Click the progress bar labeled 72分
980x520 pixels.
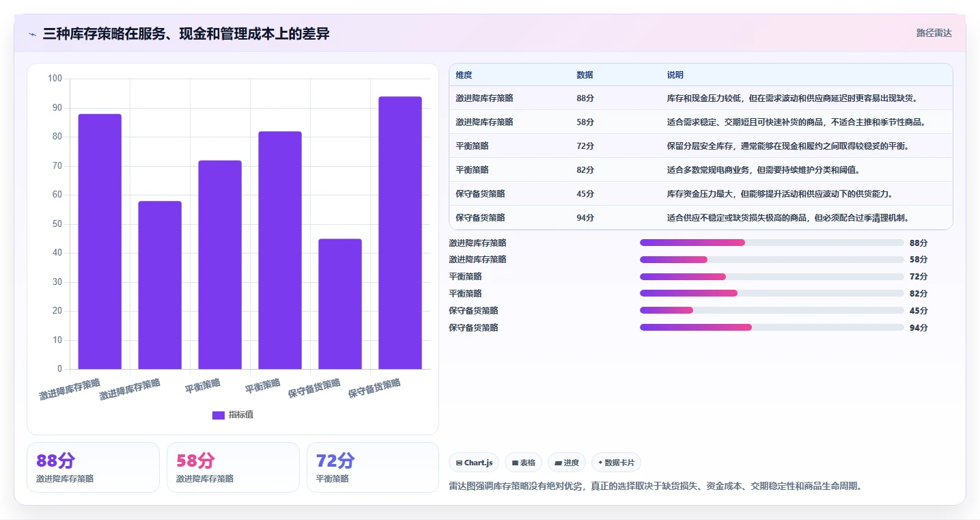click(x=772, y=277)
